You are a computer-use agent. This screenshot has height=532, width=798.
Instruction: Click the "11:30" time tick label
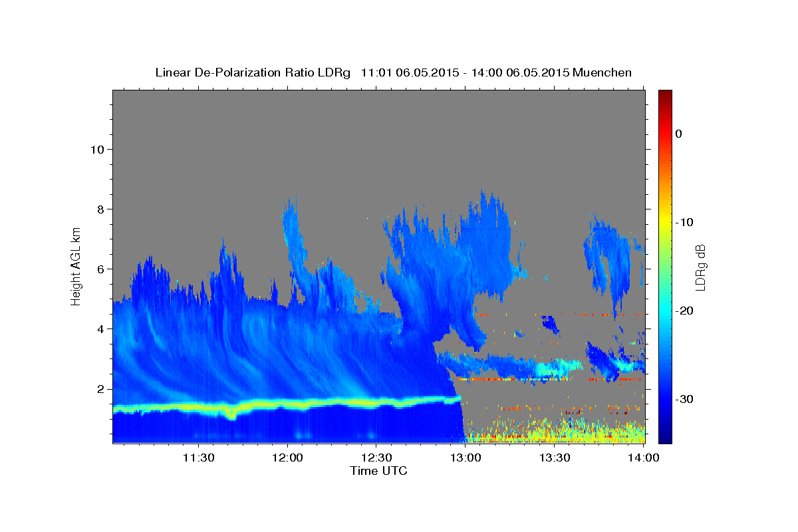tap(198, 458)
